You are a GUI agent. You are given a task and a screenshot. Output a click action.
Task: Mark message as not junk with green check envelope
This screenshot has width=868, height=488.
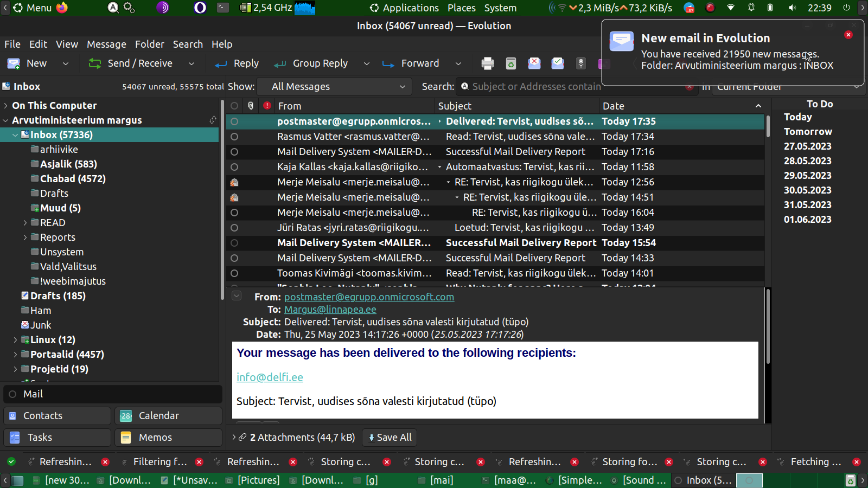[557, 63]
